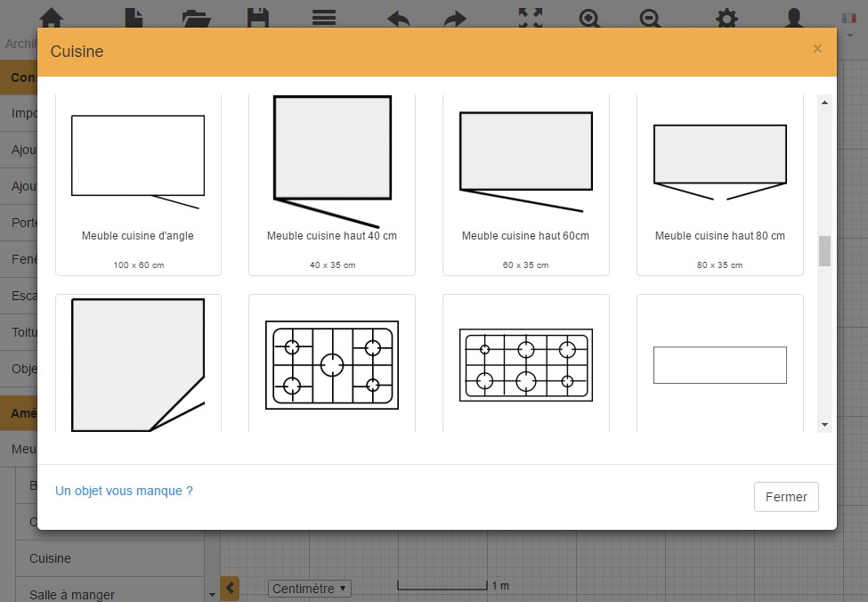Click the zoom out magnifier icon
The image size is (868, 602).
pyautogui.click(x=650, y=18)
